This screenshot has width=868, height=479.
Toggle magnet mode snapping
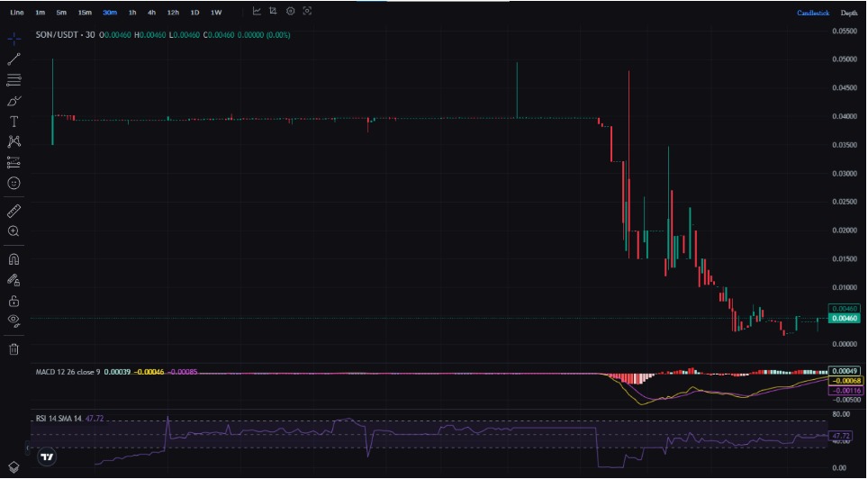pyautogui.click(x=14, y=259)
